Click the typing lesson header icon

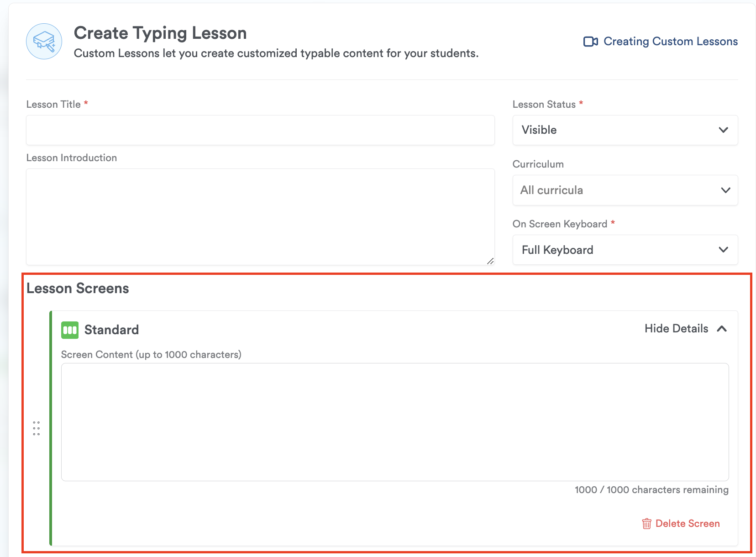click(x=44, y=42)
